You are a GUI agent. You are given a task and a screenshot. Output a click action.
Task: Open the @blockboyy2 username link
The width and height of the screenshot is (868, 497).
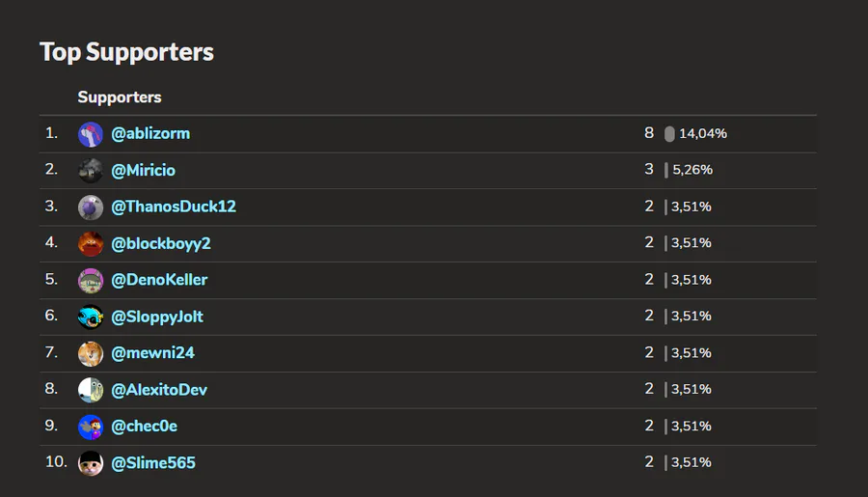pyautogui.click(x=161, y=243)
